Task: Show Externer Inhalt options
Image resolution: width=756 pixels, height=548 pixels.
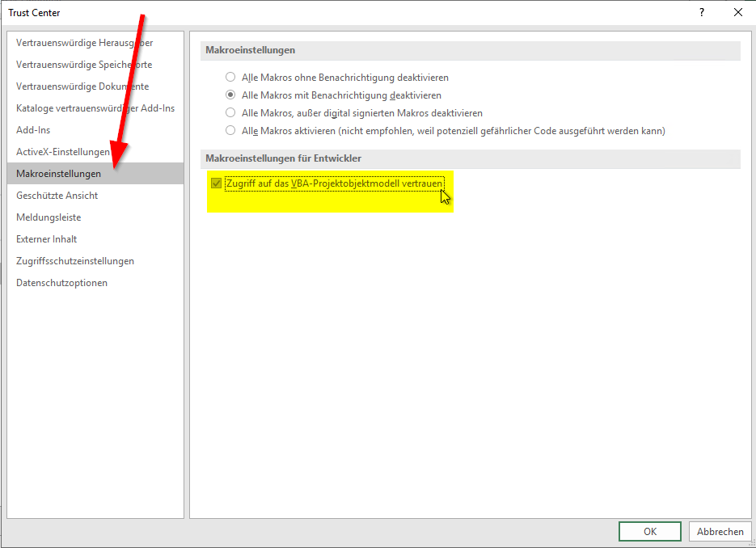Action: pyautogui.click(x=47, y=239)
